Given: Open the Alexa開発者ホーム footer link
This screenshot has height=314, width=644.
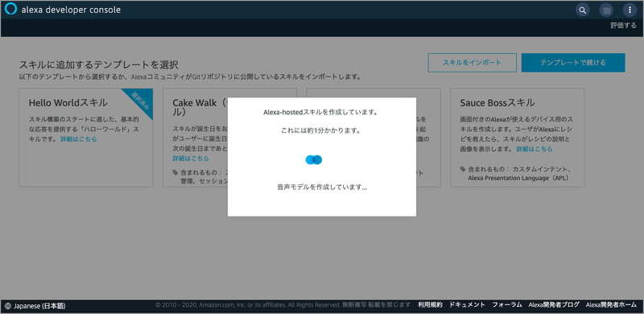Looking at the screenshot, I should (611, 305).
